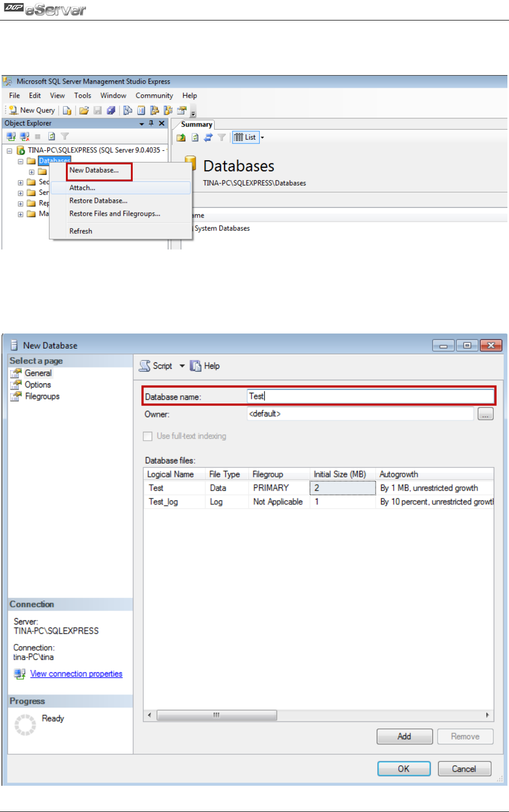Click the new file icon beside New Query
The width and height of the screenshot is (509, 812).
[67, 110]
